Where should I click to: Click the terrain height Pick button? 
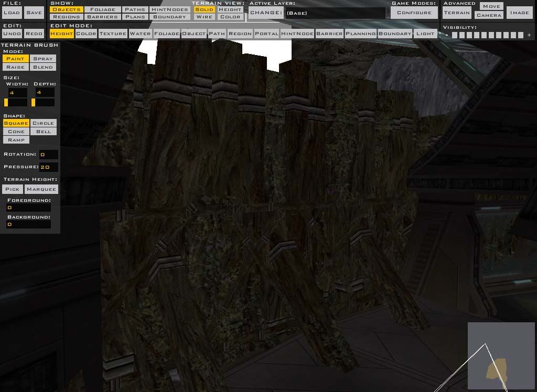(x=13, y=189)
